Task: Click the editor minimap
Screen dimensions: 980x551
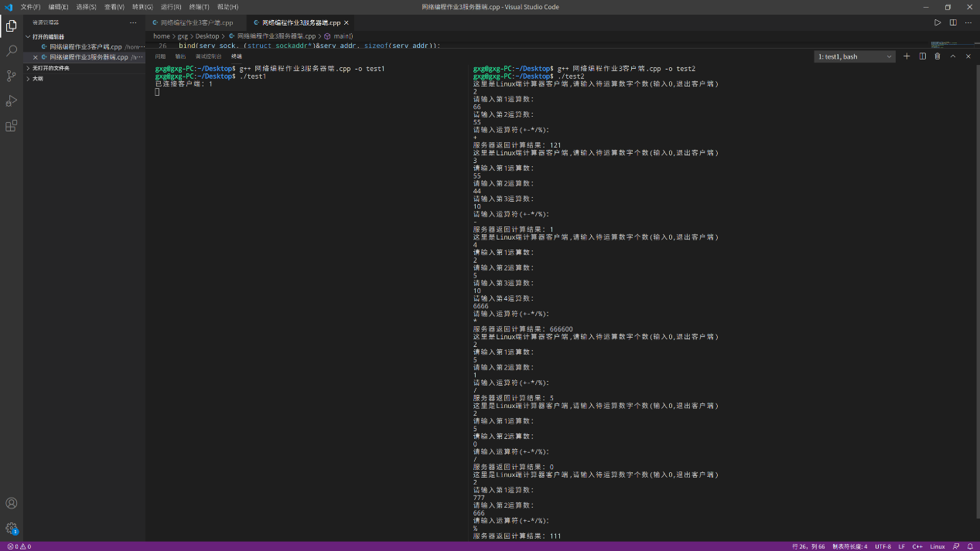Action: coord(951,45)
